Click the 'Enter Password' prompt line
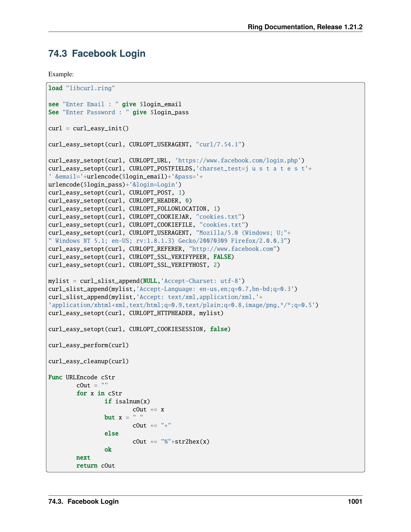Screen dimensions: 411x532 (118, 112)
